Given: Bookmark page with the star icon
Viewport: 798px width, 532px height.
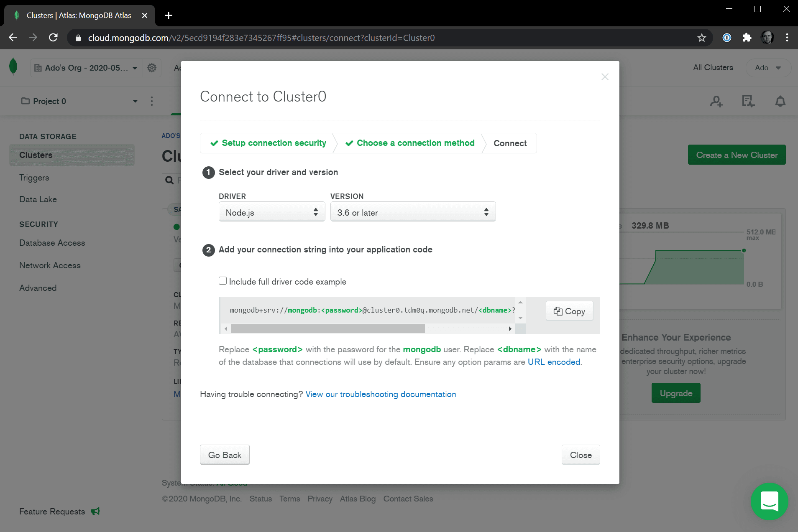Looking at the screenshot, I should tap(702, 38).
